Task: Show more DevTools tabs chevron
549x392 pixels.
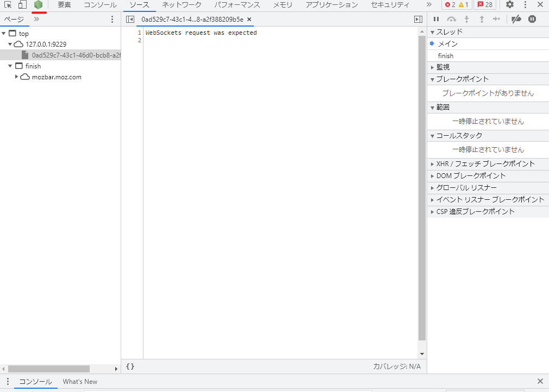Action: tap(429, 4)
